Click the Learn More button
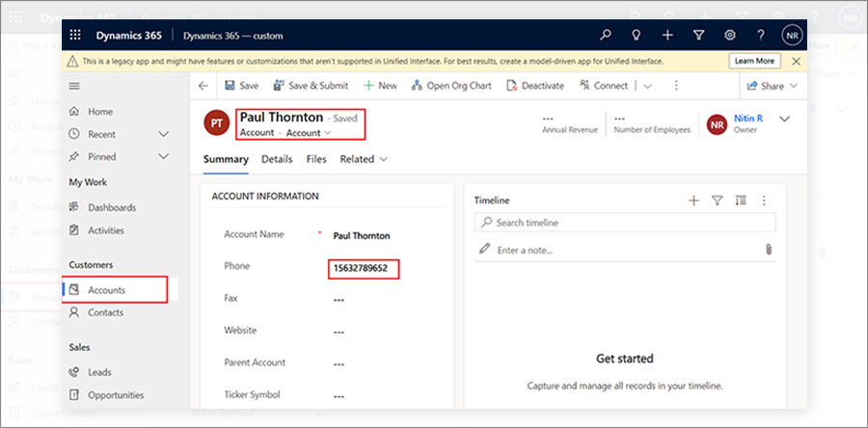 pos(755,61)
